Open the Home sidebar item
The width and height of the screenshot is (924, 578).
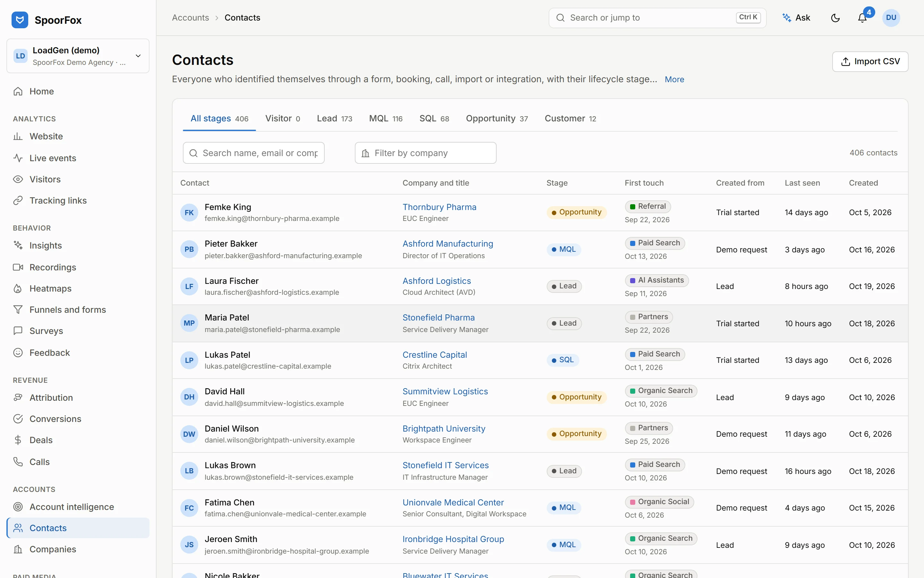pos(78,92)
